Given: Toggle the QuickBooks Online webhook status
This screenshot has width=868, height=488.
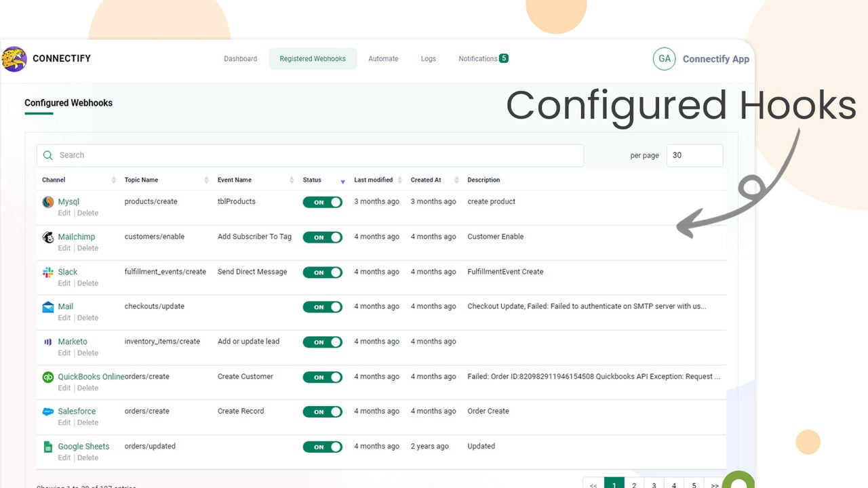Looking at the screenshot, I should point(323,377).
